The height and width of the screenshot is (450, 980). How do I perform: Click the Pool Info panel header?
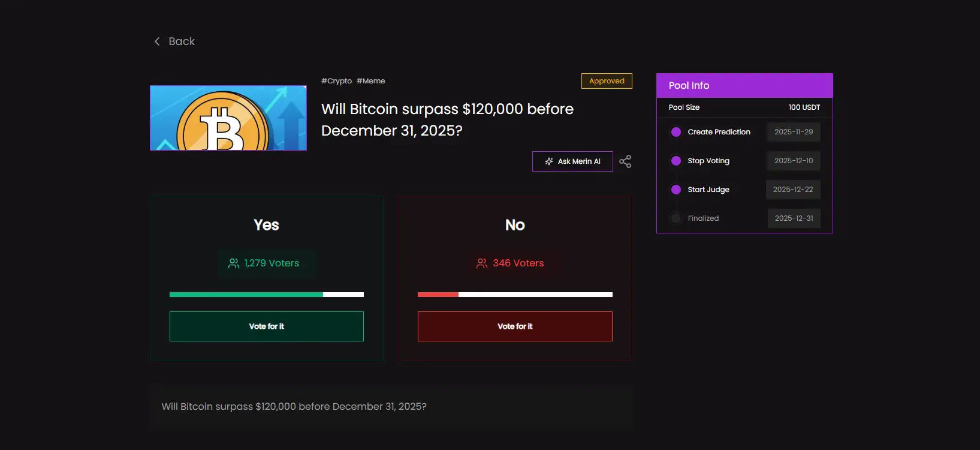click(x=744, y=86)
